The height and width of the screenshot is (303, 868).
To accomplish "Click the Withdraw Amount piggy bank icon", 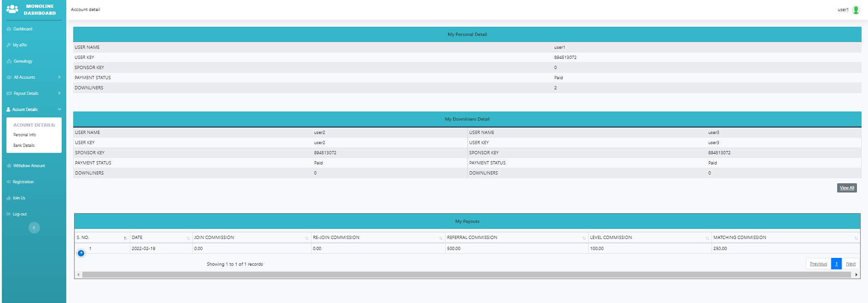I will tap(9, 166).
